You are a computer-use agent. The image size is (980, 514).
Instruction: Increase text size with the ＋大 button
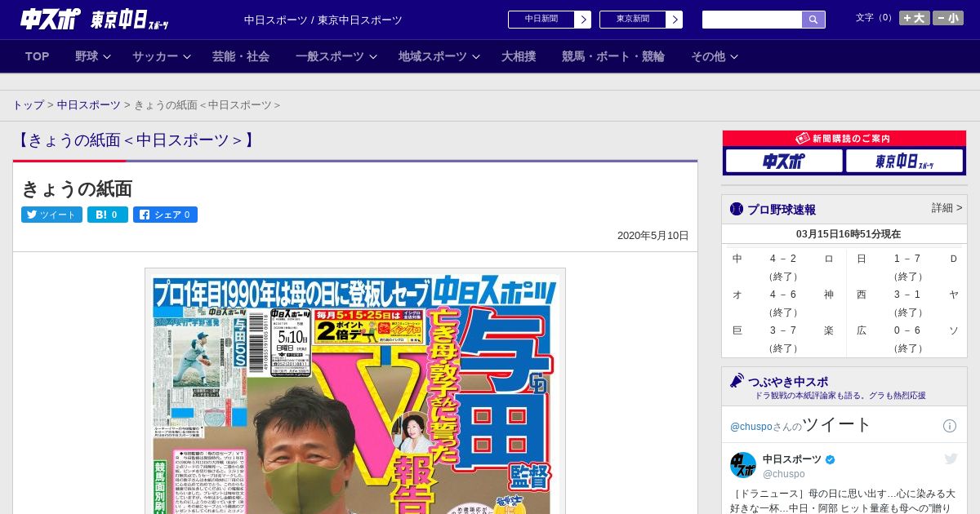pos(915,18)
